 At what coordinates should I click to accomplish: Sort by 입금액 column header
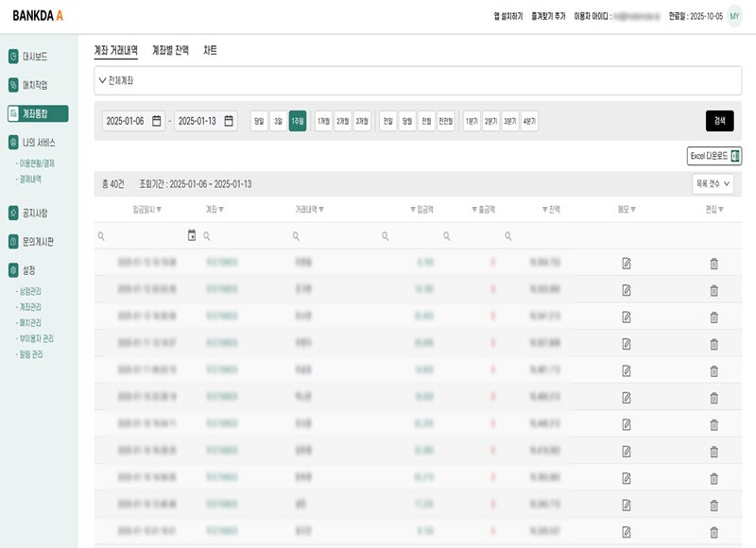pos(421,209)
